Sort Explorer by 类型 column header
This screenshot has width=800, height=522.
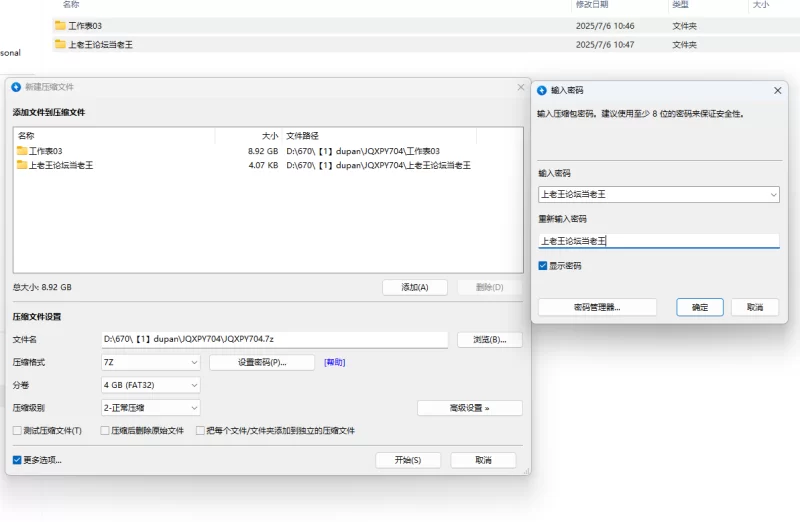pos(680,5)
